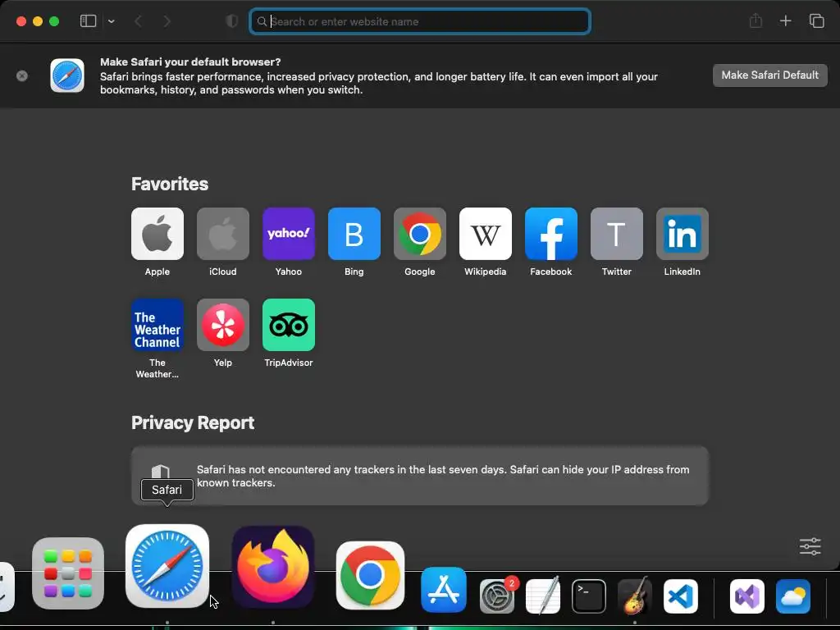Open the Google favorite

click(420, 234)
